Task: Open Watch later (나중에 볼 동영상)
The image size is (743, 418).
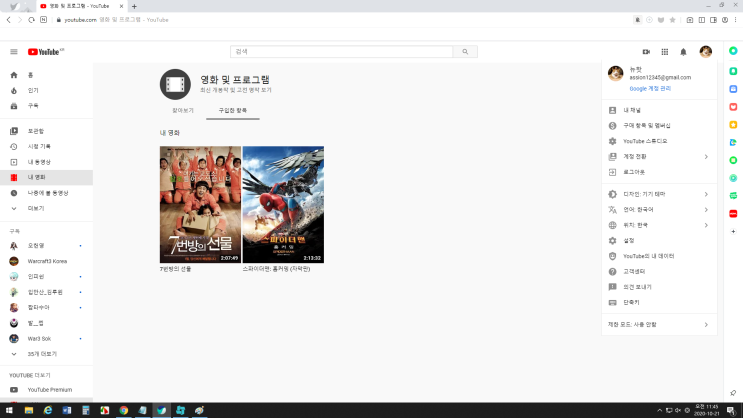Action: (46, 193)
